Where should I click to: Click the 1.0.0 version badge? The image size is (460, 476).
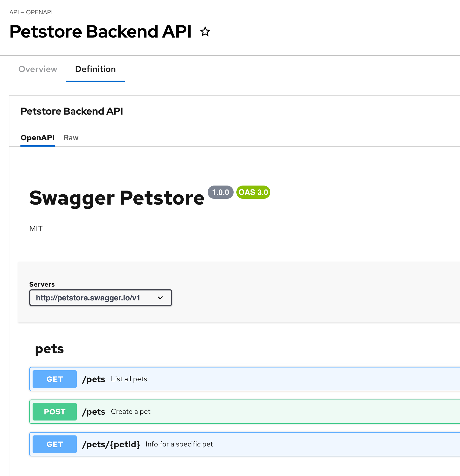(x=220, y=192)
